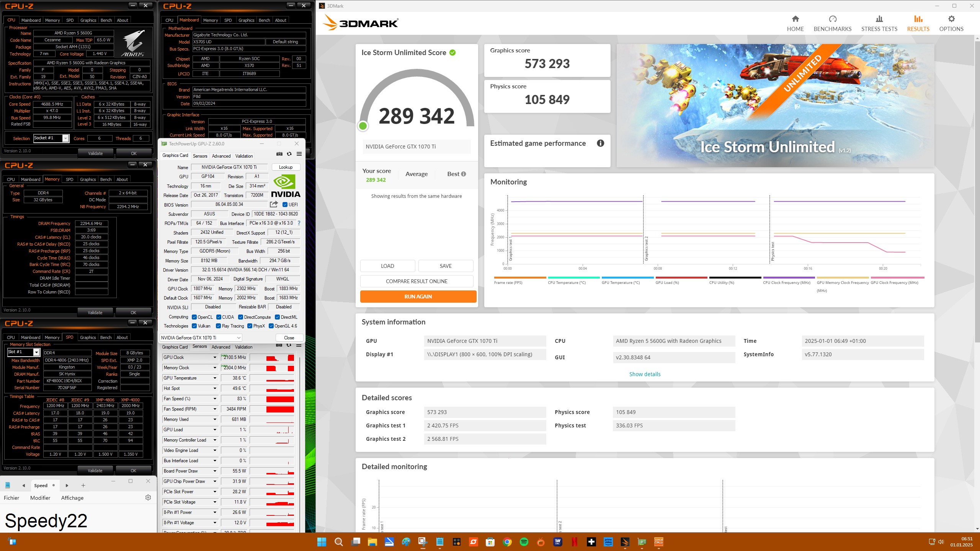Open the Slot #1 dropdown in CPU-Z SPD

(24, 352)
